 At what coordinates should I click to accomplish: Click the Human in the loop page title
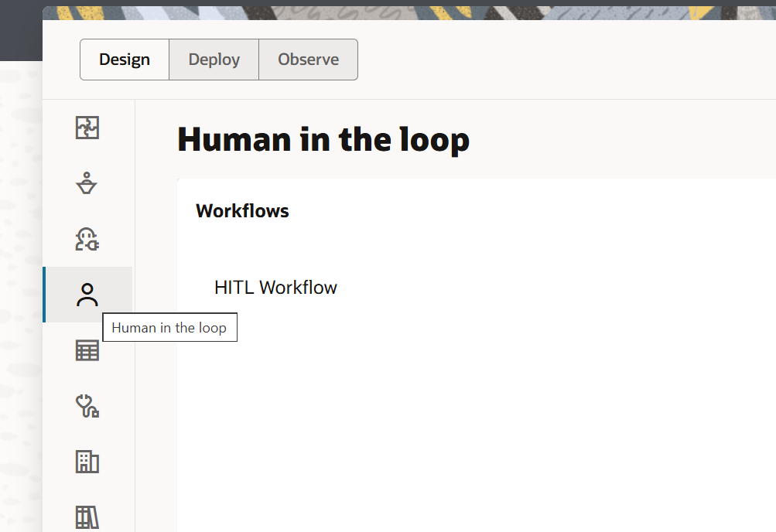pos(323,139)
